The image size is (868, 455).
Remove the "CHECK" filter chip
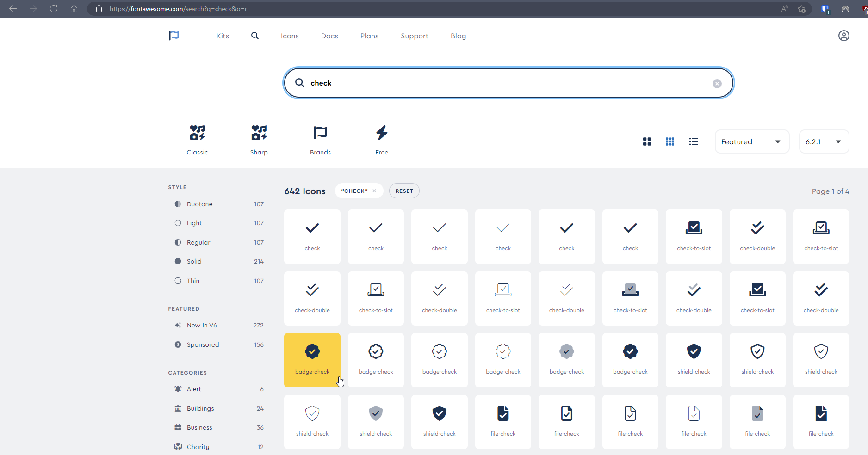click(x=374, y=191)
